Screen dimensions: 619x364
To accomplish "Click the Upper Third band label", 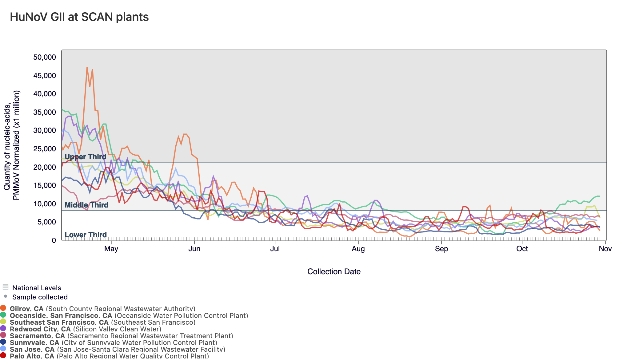I will (85, 157).
